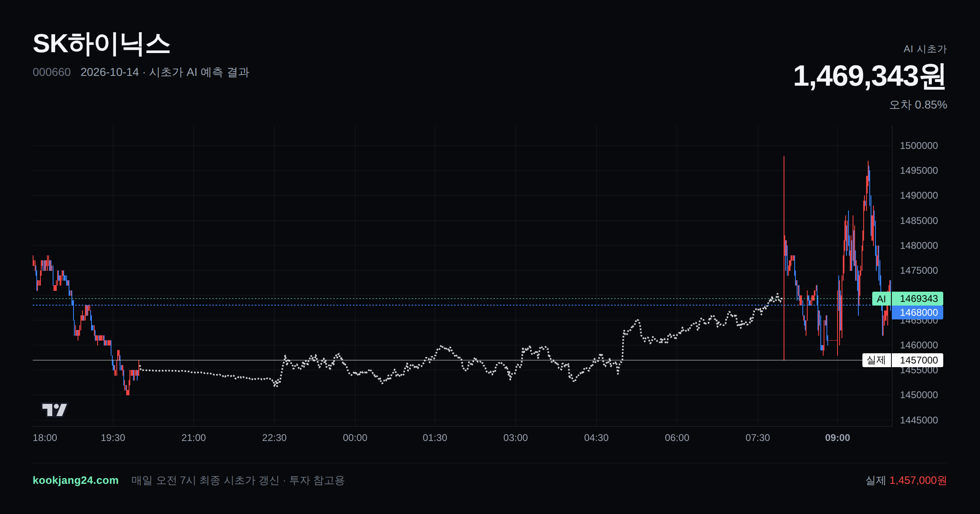Click the TradingView logo watermark icon
Screen dimensions: 980x514
tap(54, 410)
